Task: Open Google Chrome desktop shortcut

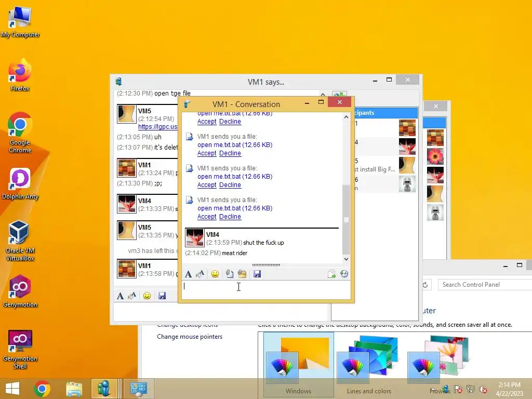Action: (20, 133)
